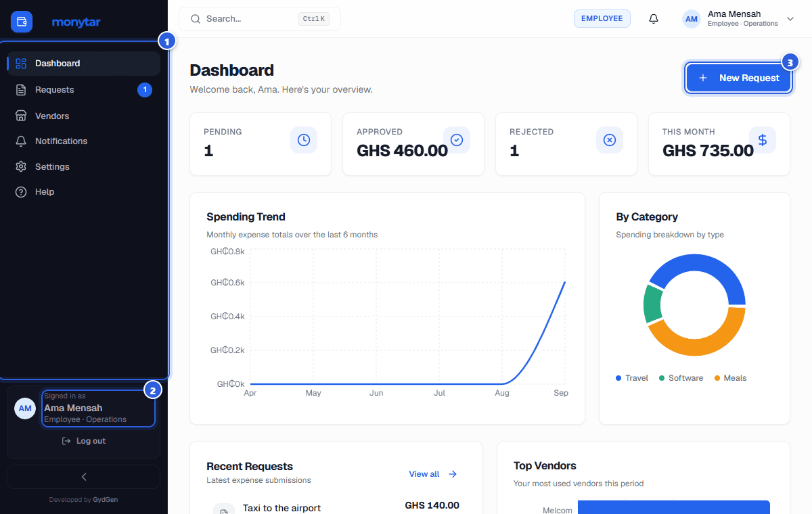Go to Requests in the sidebar
The height and width of the screenshot is (514, 812).
click(x=84, y=90)
